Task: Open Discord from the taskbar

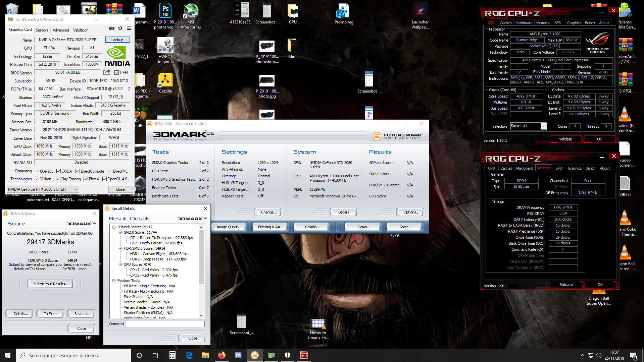Action: (238, 355)
